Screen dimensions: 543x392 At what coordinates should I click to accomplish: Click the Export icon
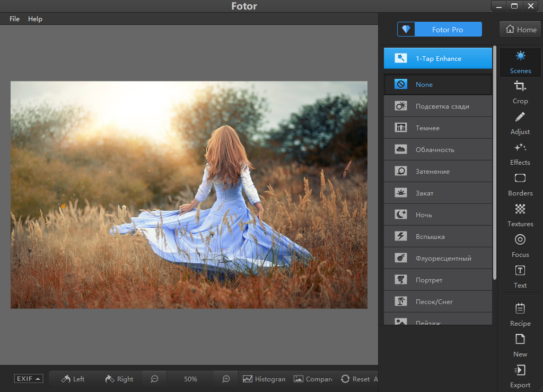pos(520,377)
